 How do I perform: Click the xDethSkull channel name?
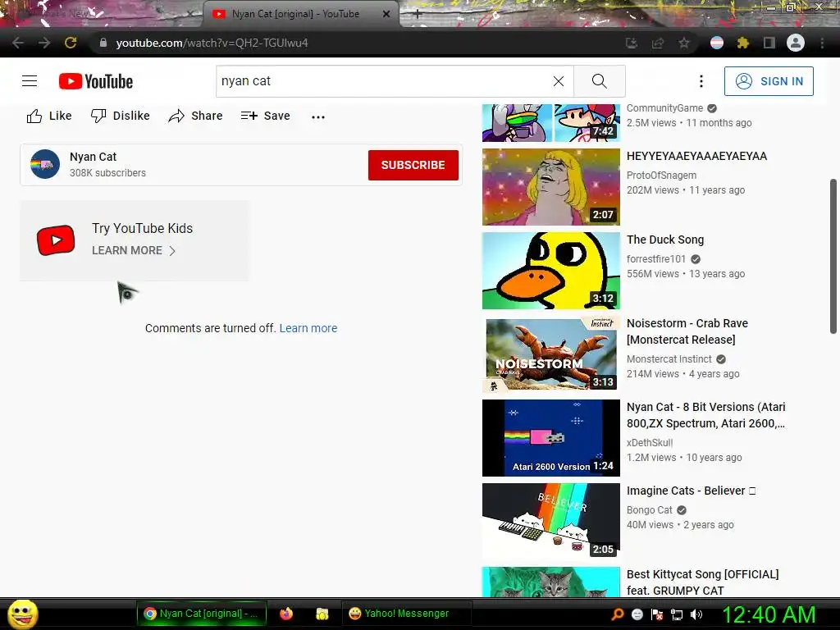pyautogui.click(x=650, y=442)
